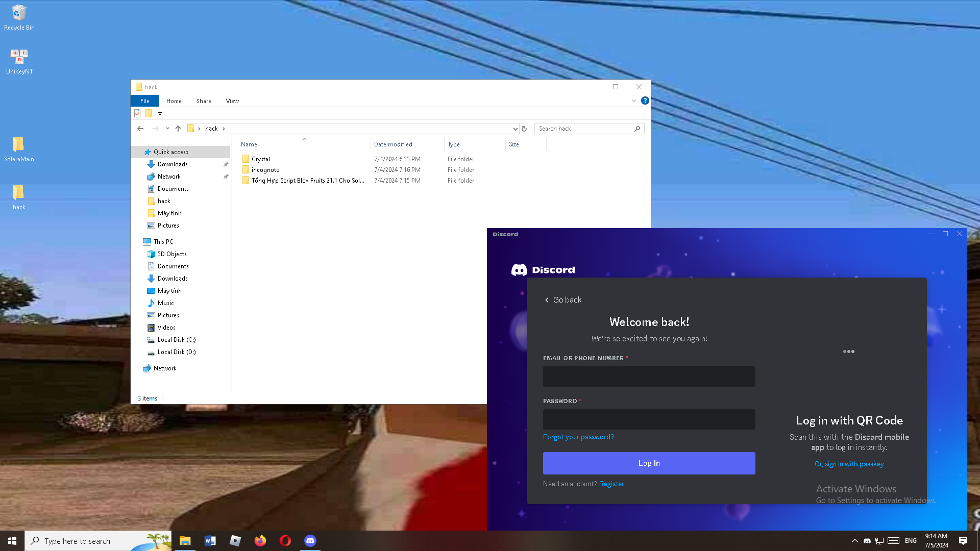This screenshot has width=980, height=551.
Task: Click the Properties quick access toolbar icon
Action: 137,113
